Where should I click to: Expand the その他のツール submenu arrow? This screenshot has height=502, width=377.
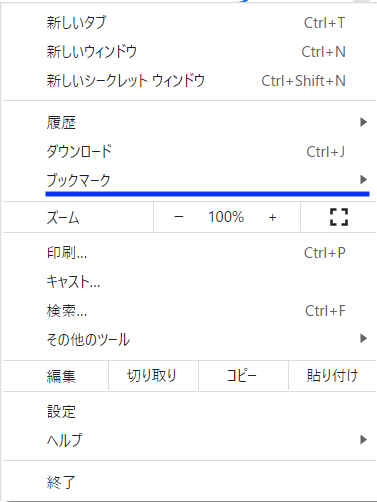point(363,339)
